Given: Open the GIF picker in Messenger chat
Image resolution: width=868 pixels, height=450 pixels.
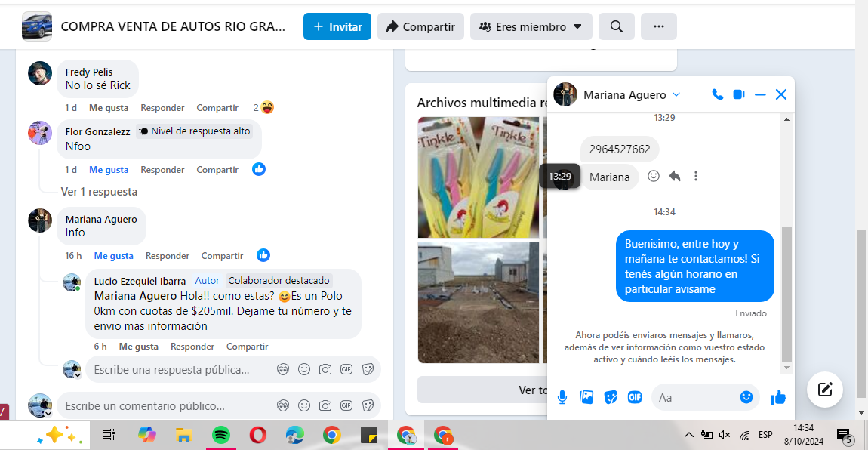Looking at the screenshot, I should (635, 397).
